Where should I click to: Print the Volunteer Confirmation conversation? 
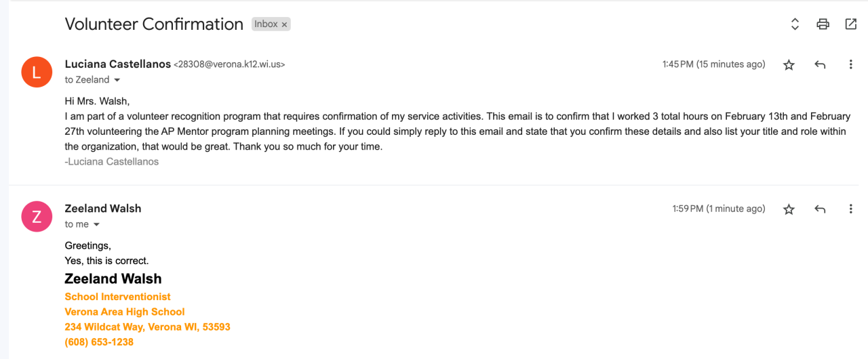tap(823, 24)
